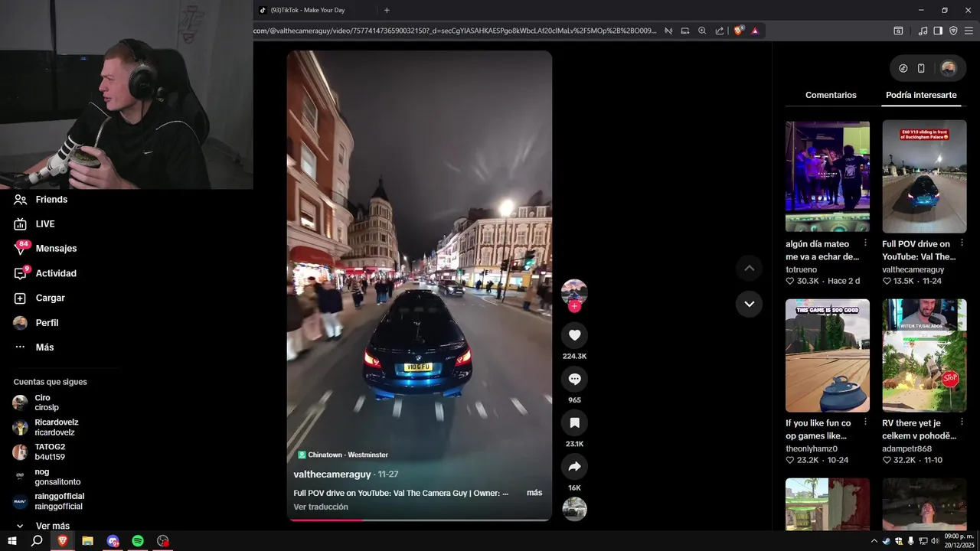
Task: Click the zoom magnifier in address bar
Action: 702,31
